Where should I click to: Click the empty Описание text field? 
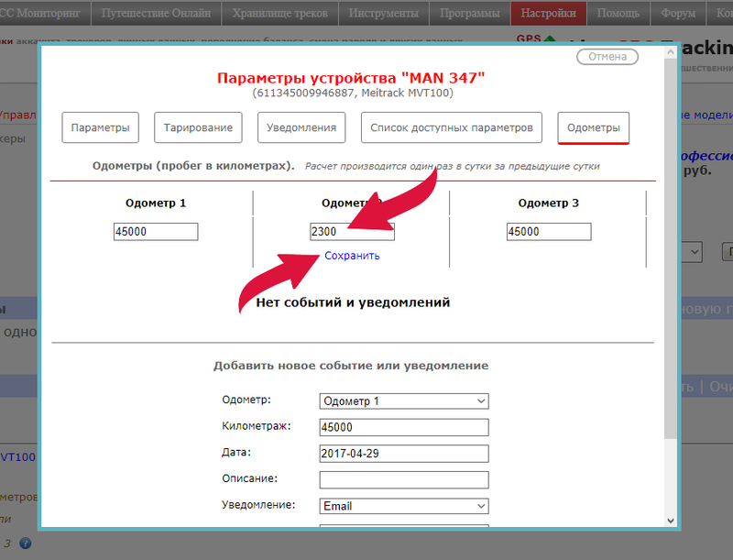coord(403,479)
